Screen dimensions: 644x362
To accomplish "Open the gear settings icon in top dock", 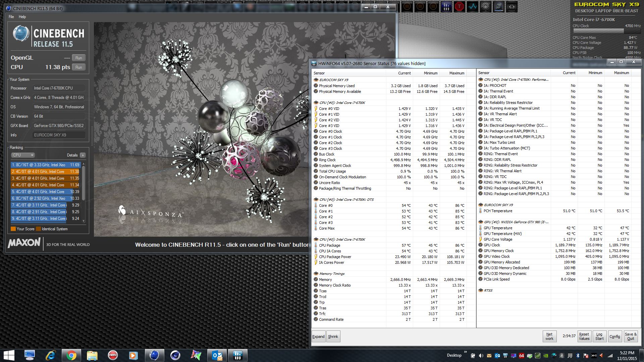I will click(x=485, y=7).
